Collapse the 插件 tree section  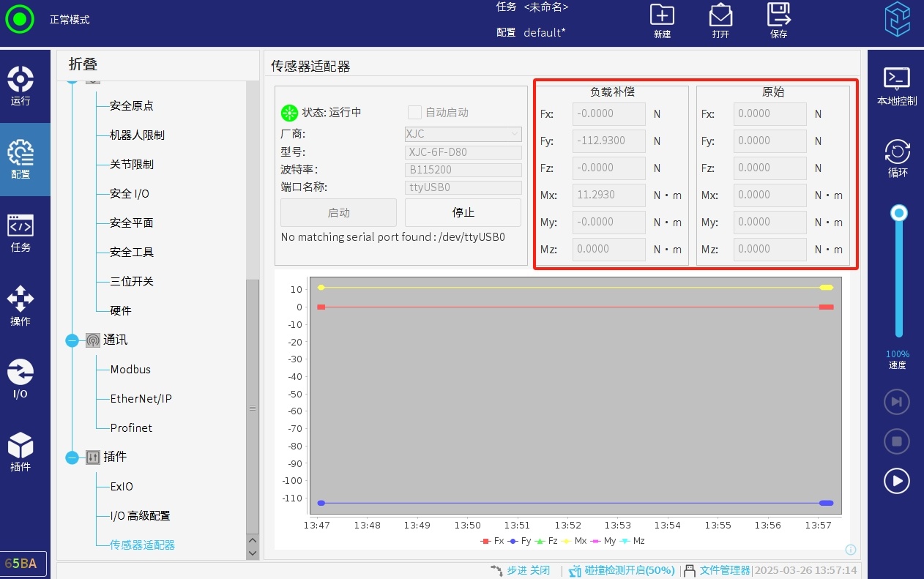(x=72, y=457)
